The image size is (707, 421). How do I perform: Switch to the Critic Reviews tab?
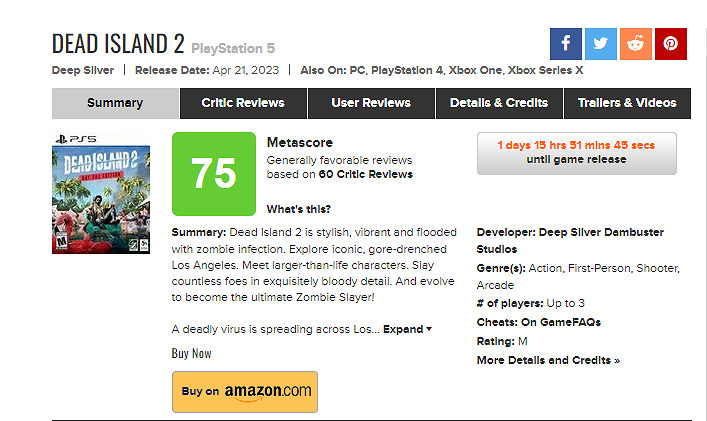pos(242,103)
